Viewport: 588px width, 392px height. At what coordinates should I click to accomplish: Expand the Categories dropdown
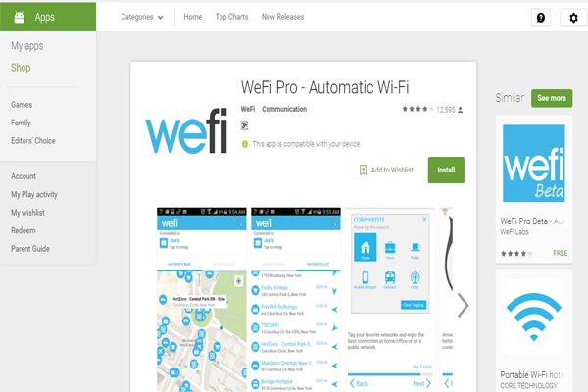[142, 17]
